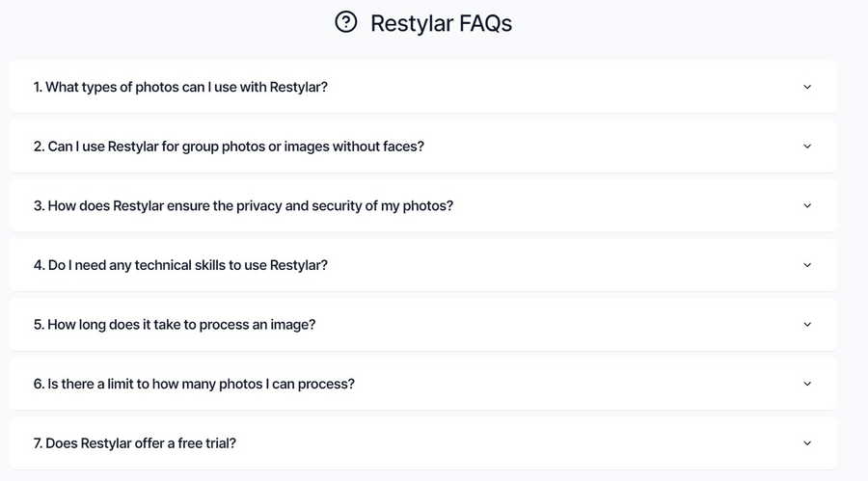
Task: Click "Is there a limit" question text
Action: pyautogui.click(x=194, y=384)
